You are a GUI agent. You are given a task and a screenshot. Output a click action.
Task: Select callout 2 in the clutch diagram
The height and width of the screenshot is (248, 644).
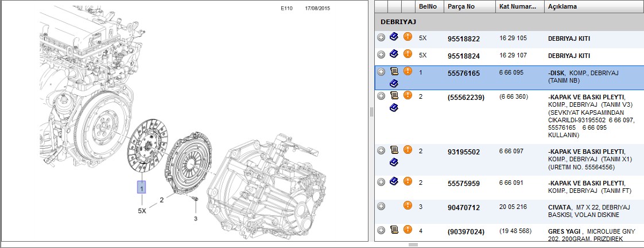[x=162, y=200]
